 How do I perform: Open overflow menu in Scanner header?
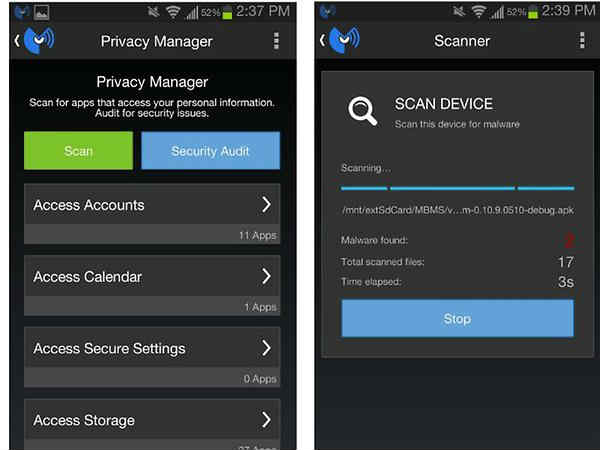(x=582, y=40)
